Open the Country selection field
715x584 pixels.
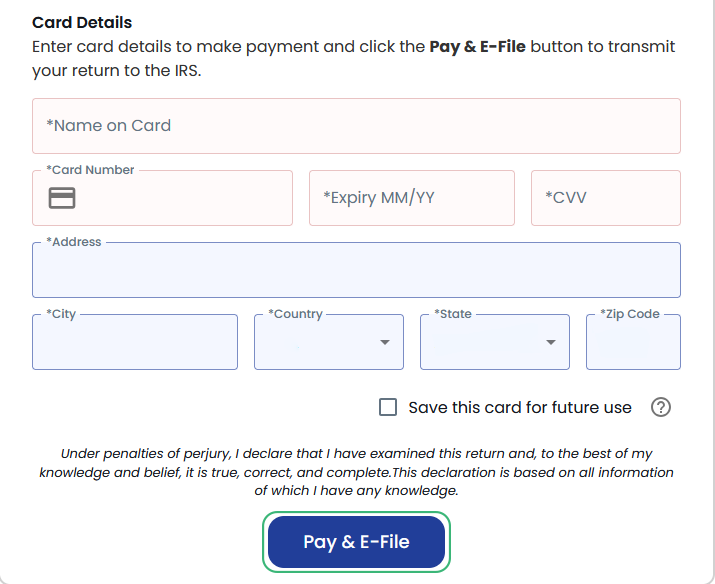pyautogui.click(x=318, y=343)
